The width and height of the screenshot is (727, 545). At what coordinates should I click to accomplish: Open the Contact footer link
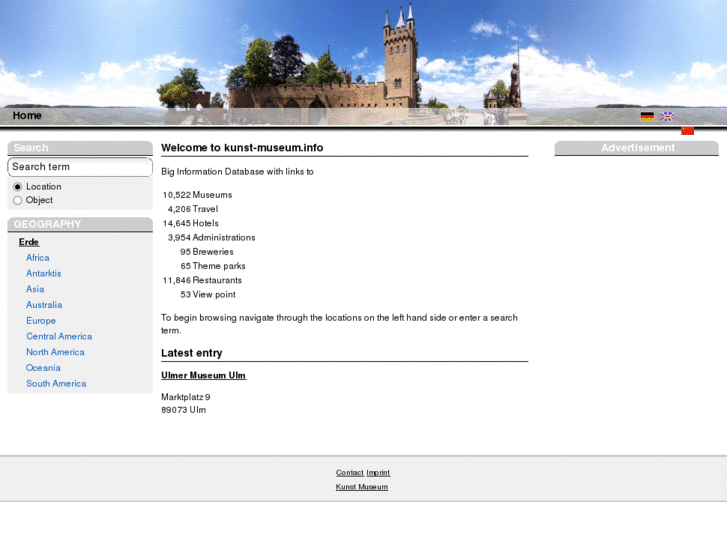(350, 473)
